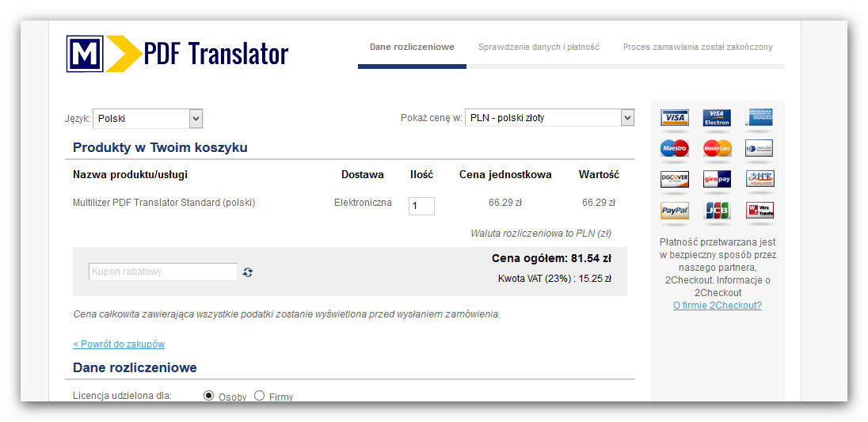Select the Maestro payment icon
The image size is (868, 422).
pos(674,148)
